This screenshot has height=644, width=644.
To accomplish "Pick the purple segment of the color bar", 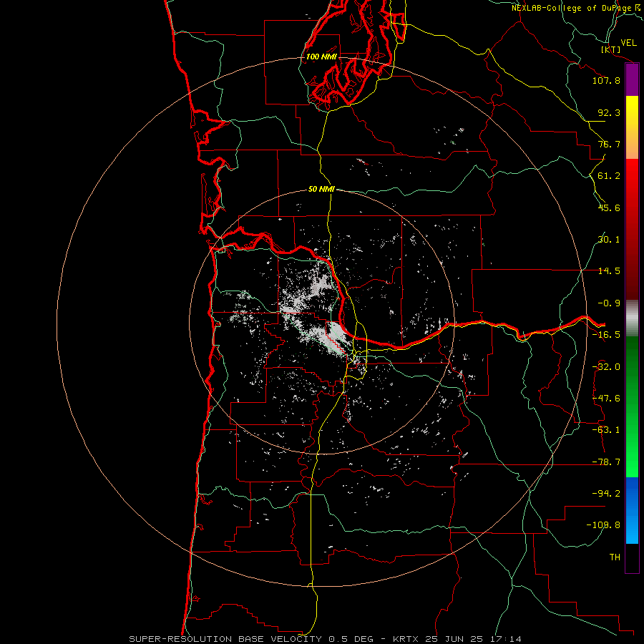I will 632,79.
